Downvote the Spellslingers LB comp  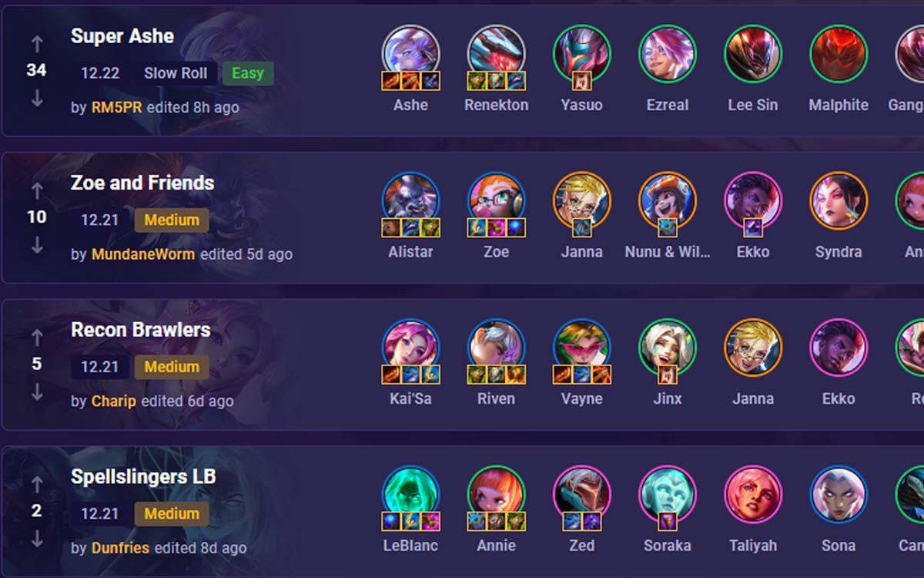tap(37, 539)
